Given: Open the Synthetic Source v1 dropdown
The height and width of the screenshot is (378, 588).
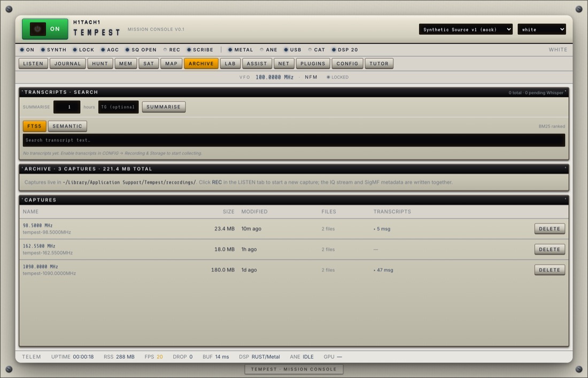Looking at the screenshot, I should 466,29.
